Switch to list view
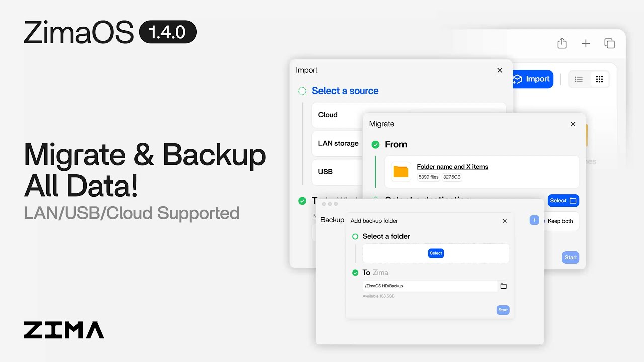 (x=579, y=79)
